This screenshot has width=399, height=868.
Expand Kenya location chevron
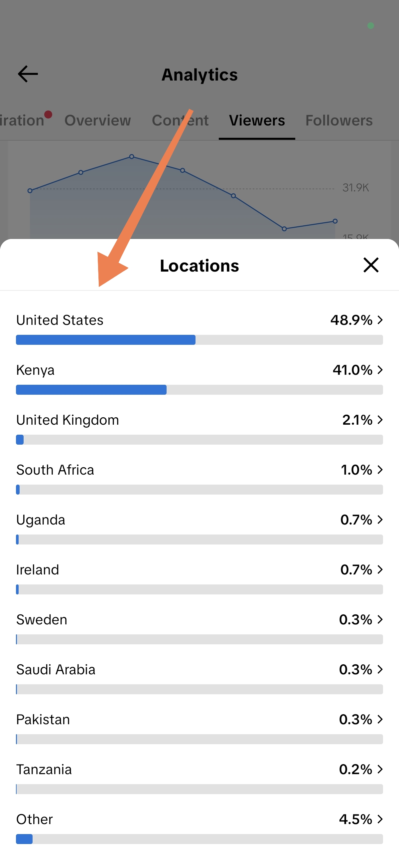click(380, 370)
